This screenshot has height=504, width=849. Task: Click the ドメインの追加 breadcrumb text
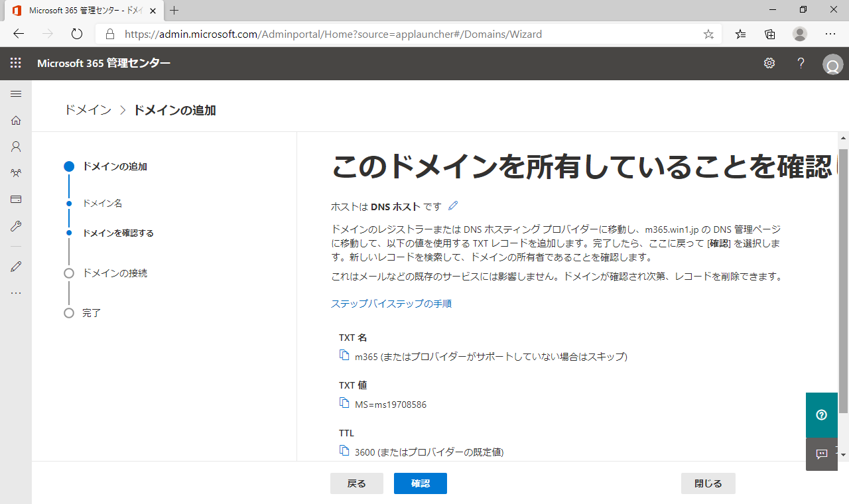[x=174, y=110]
